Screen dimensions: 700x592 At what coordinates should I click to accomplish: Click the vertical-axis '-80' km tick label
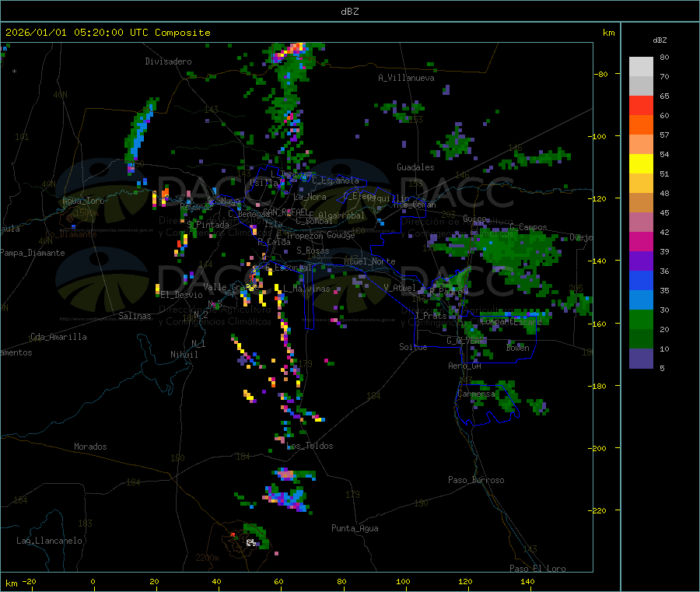coord(601,74)
